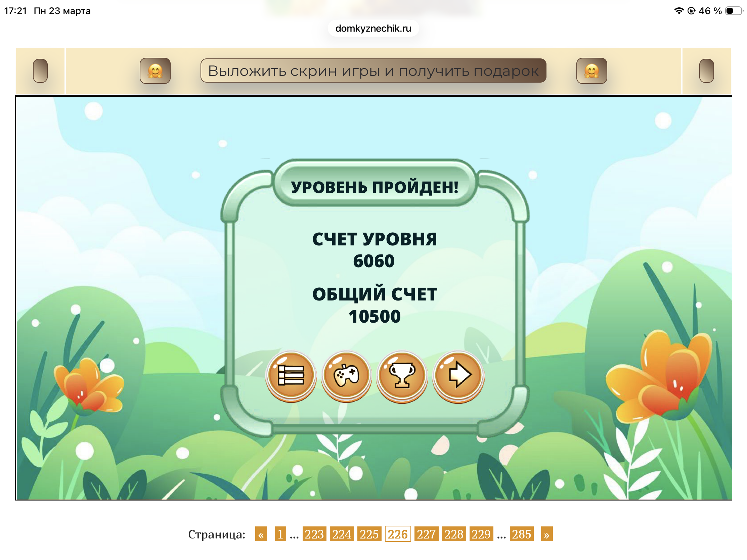Click the left hugging emoji button

[155, 71]
